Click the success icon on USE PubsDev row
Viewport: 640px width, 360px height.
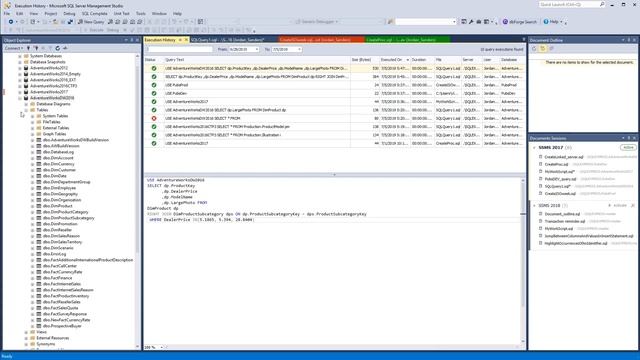click(154, 93)
